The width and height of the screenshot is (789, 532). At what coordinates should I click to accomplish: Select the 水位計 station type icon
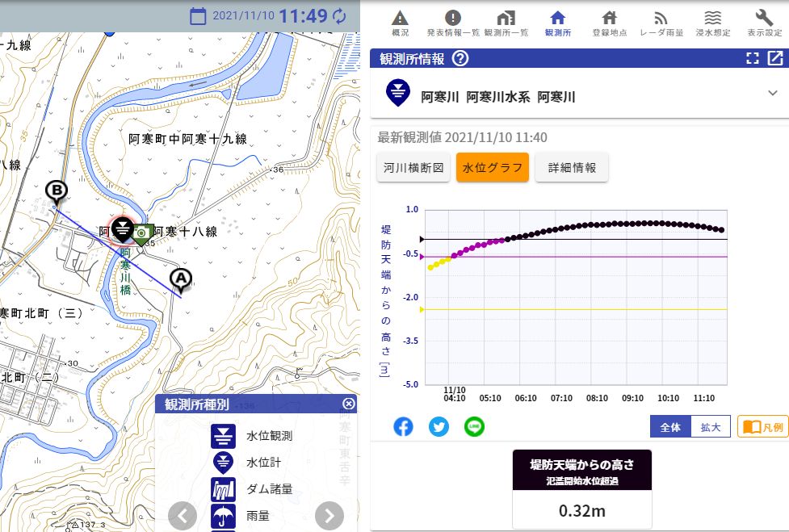pyautogui.click(x=223, y=462)
